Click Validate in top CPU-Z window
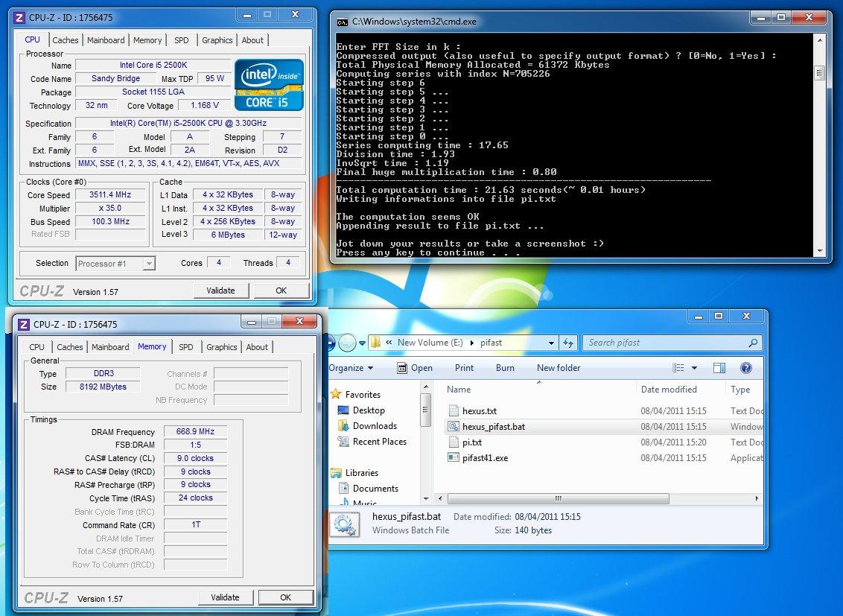Image resolution: width=843 pixels, height=616 pixels. coord(221,290)
